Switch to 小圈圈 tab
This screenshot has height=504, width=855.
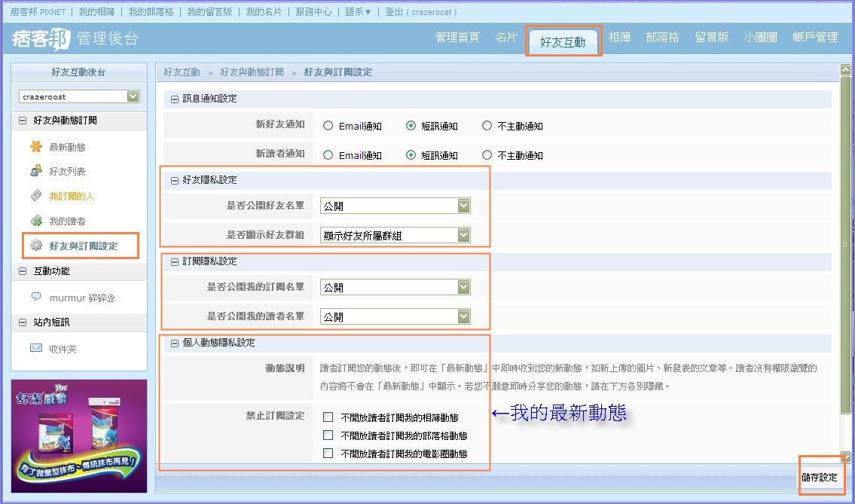[x=761, y=37]
